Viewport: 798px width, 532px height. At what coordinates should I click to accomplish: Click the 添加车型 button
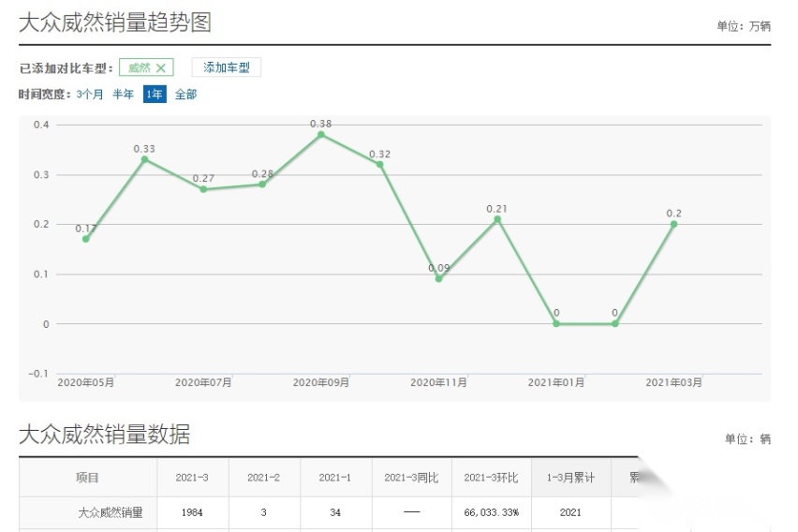(227, 67)
